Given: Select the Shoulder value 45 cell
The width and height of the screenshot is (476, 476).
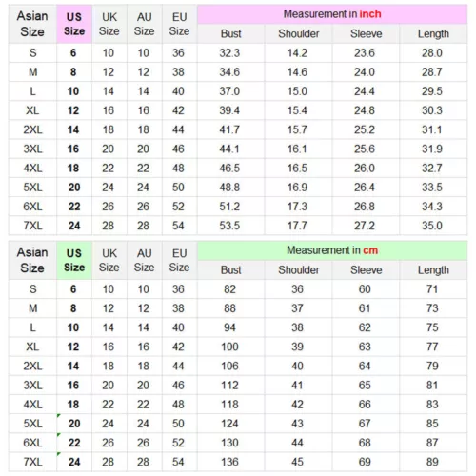Looking at the screenshot, I should coord(298,462).
